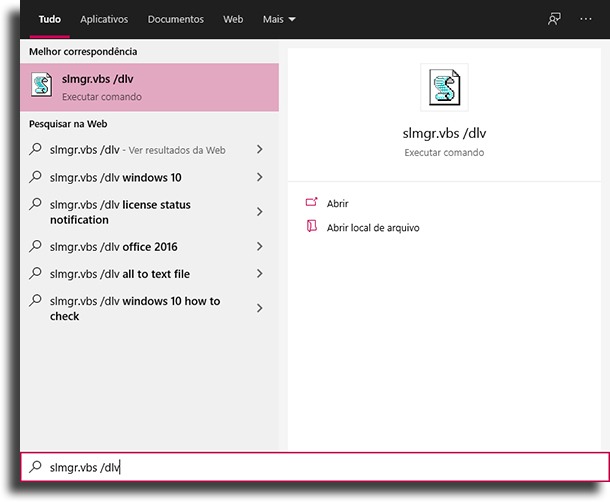The image size is (610, 502).
Task: Select suggestion 'slmgr.vbs /dlv windows 10'
Action: 149,177
